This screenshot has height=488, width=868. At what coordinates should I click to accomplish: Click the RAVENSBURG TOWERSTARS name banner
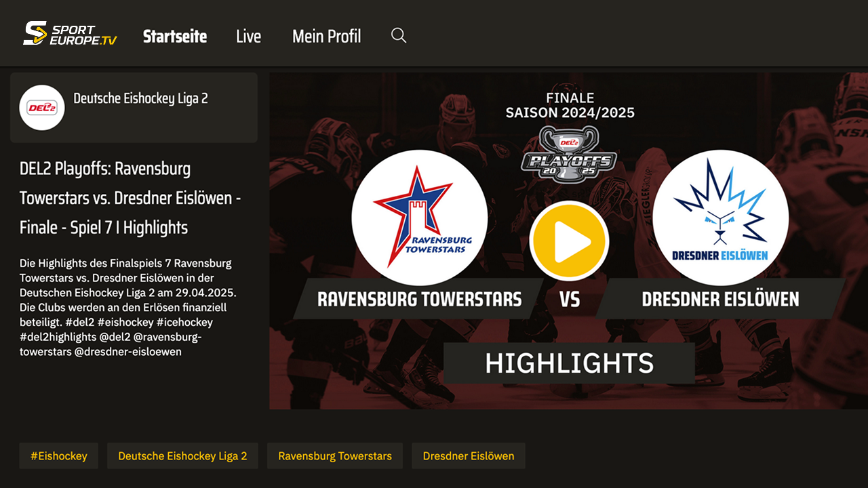pyautogui.click(x=419, y=299)
